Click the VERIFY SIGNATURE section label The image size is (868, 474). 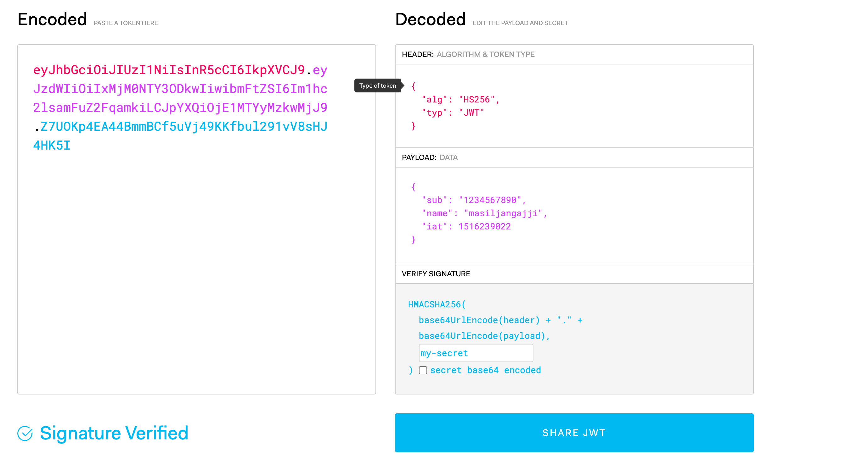pyautogui.click(x=436, y=273)
